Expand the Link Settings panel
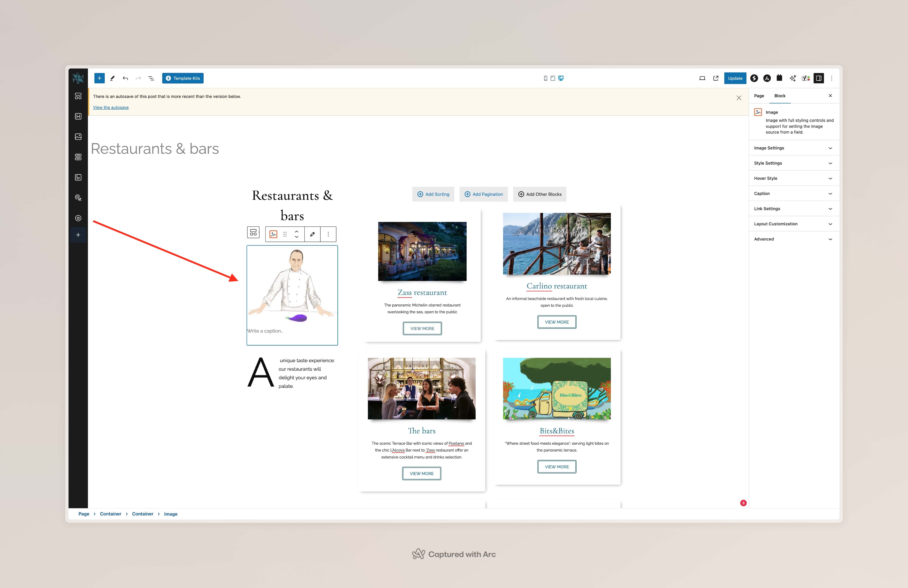908x588 pixels. tap(794, 209)
